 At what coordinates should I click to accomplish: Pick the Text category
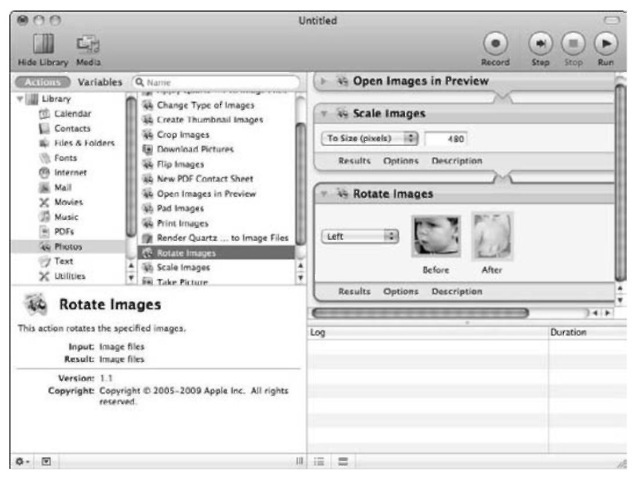56,261
